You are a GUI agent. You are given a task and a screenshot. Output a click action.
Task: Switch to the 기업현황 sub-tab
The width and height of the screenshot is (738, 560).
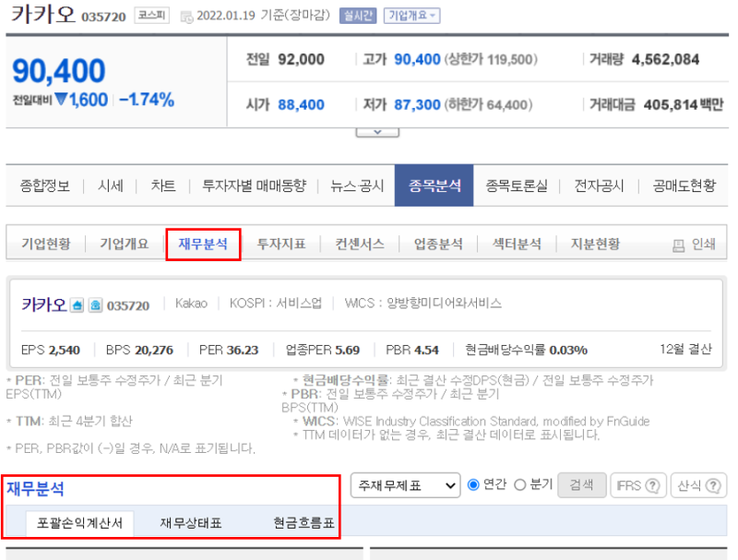(45, 244)
